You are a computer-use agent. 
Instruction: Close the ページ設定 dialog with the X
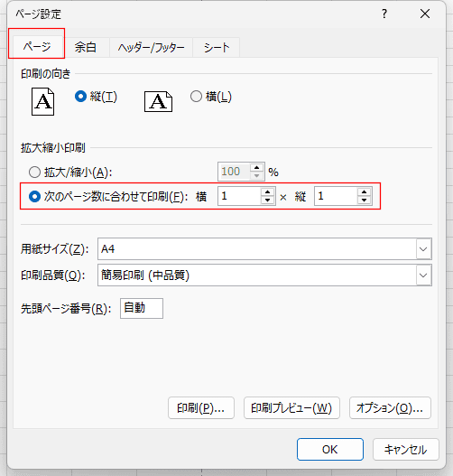click(x=425, y=14)
